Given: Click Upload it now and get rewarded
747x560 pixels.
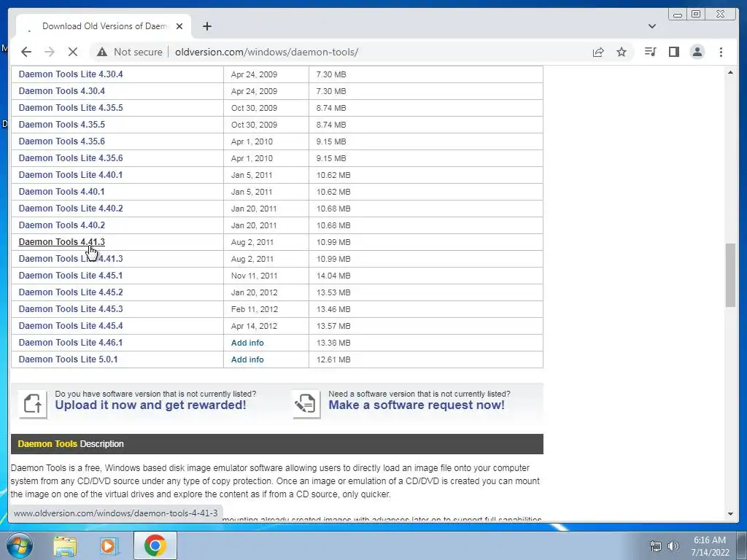Looking at the screenshot, I should coord(150,405).
